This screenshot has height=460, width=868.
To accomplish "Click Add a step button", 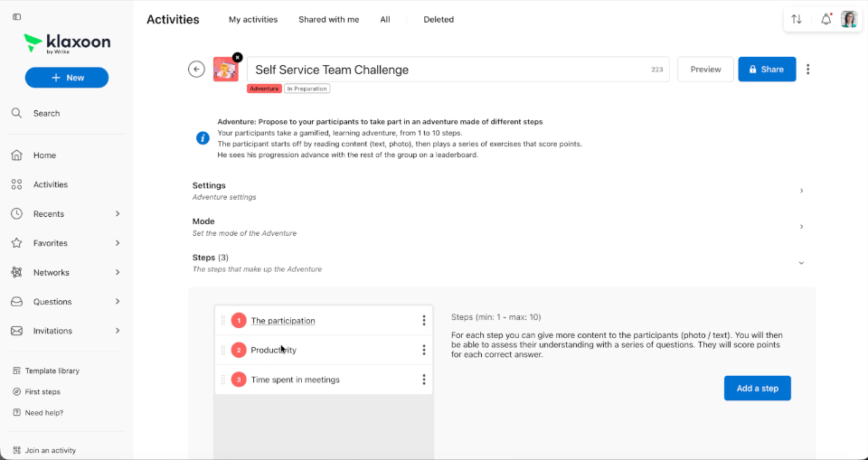I will (x=758, y=389).
